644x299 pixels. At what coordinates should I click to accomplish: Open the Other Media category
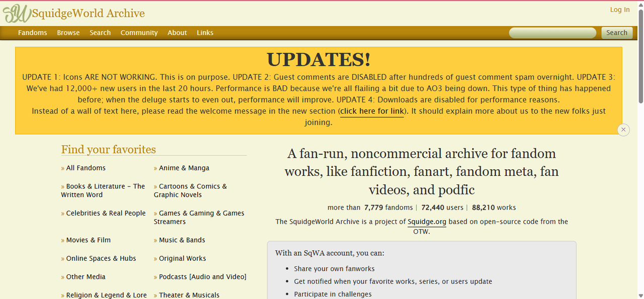pos(86,277)
